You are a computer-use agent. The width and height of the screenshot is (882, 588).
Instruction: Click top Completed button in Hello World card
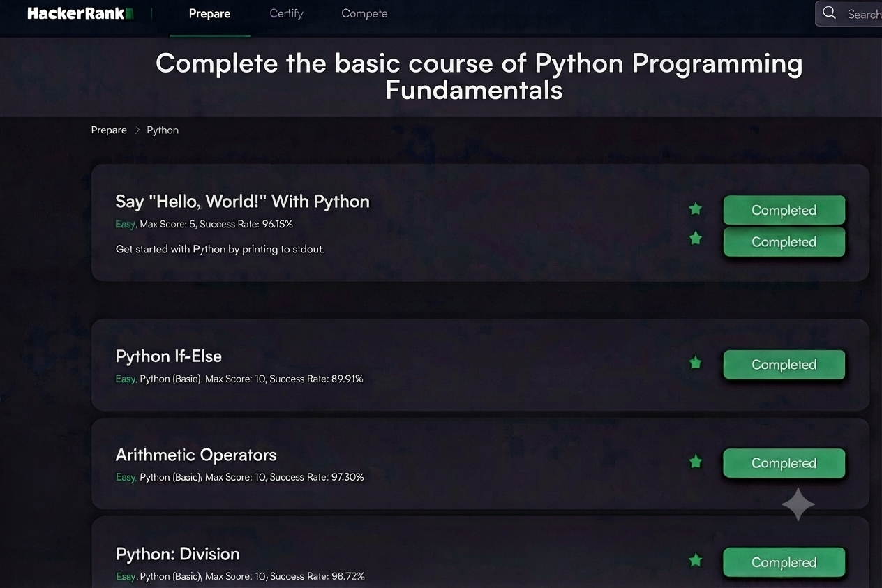pyautogui.click(x=784, y=210)
